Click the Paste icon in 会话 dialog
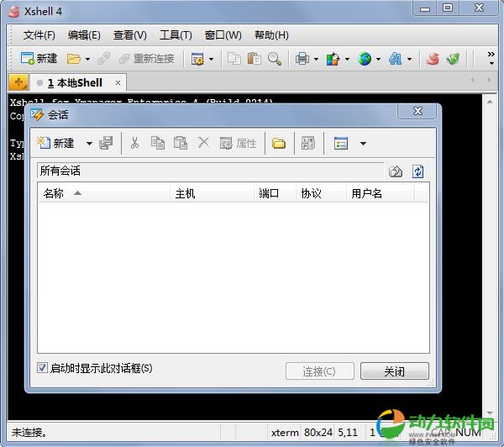The height and width of the screenshot is (447, 504). (x=181, y=143)
